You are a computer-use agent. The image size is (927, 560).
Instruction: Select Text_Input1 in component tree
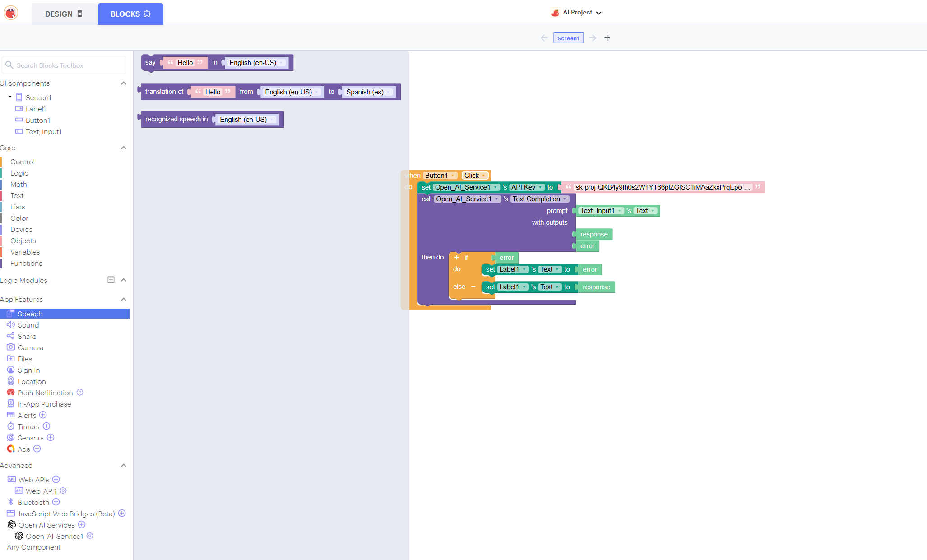pyautogui.click(x=43, y=131)
